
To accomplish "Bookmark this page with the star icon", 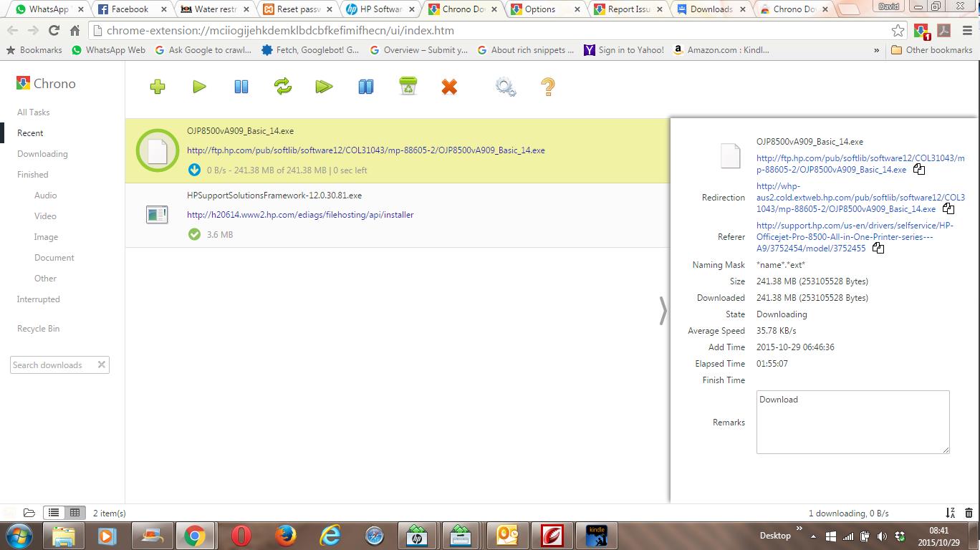I will pos(898,30).
